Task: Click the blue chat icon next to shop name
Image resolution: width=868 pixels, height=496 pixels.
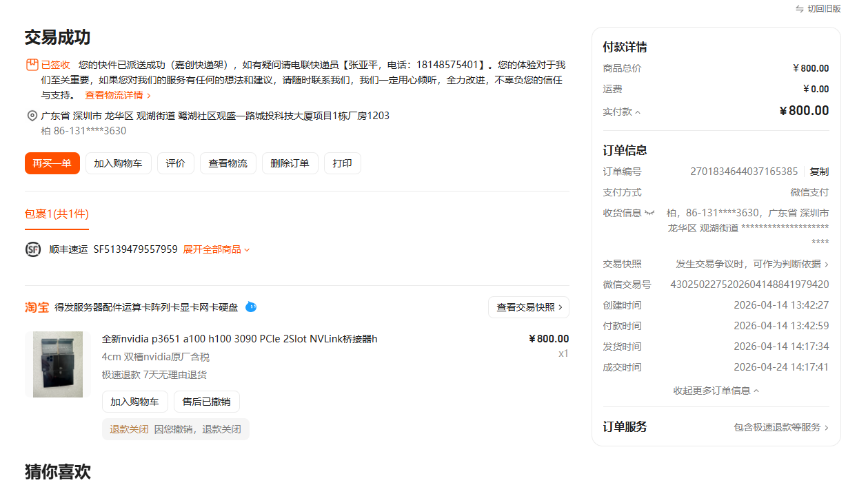Action: pyautogui.click(x=251, y=307)
